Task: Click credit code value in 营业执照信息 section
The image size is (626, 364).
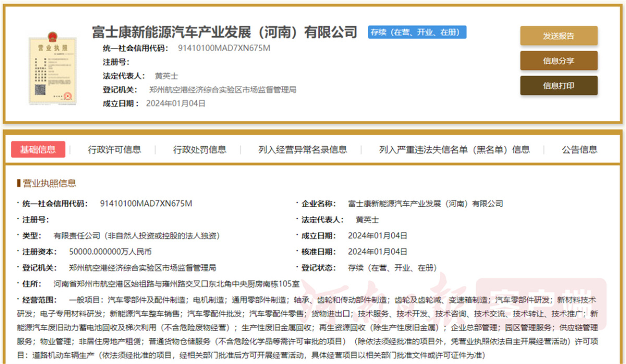Action: pos(146,203)
